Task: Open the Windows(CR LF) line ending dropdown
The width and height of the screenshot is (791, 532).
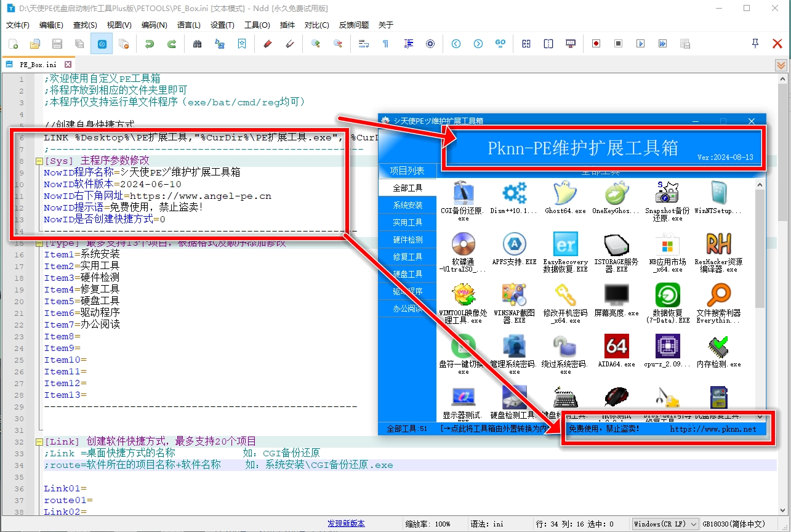Action: click(x=665, y=524)
